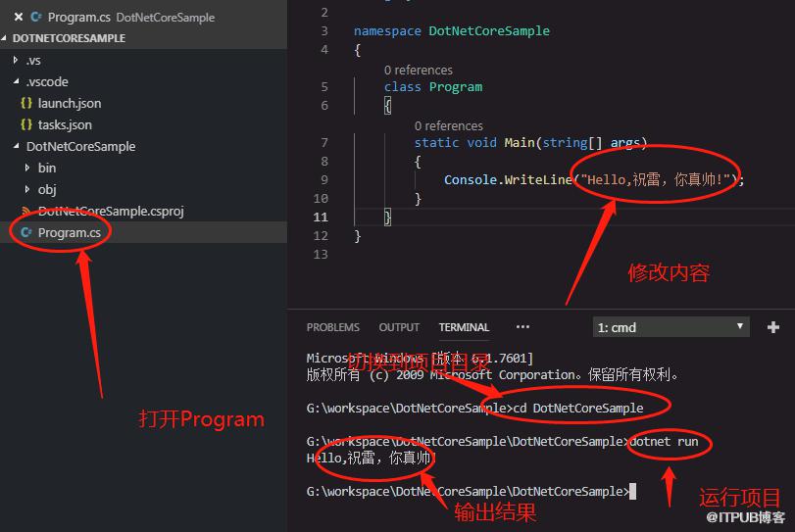Screen dimensions: 795x532
Task: Click 'Console.WriteLine' on line 9
Action: (508, 180)
